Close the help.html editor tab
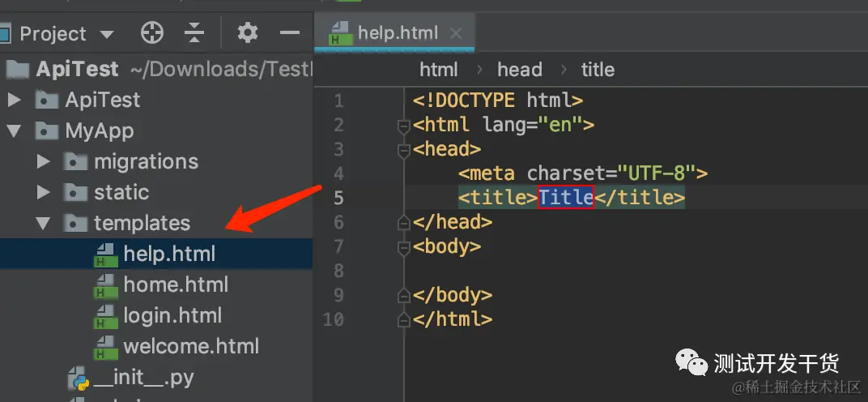868x402 pixels. coord(456,34)
